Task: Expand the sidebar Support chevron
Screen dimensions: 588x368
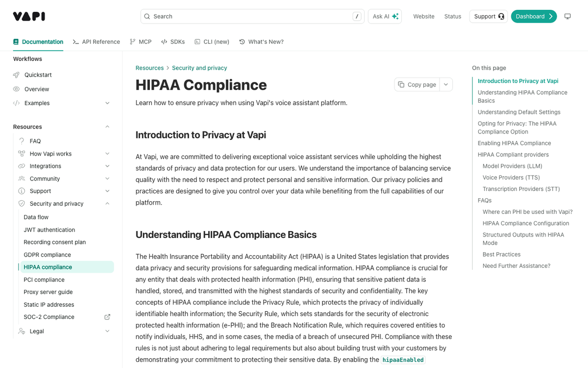Action: point(107,191)
